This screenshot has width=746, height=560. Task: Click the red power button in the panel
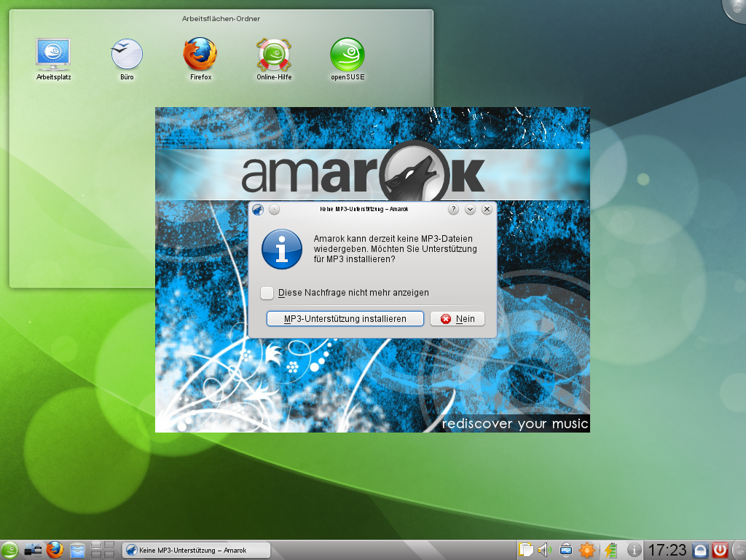pyautogui.click(x=720, y=550)
